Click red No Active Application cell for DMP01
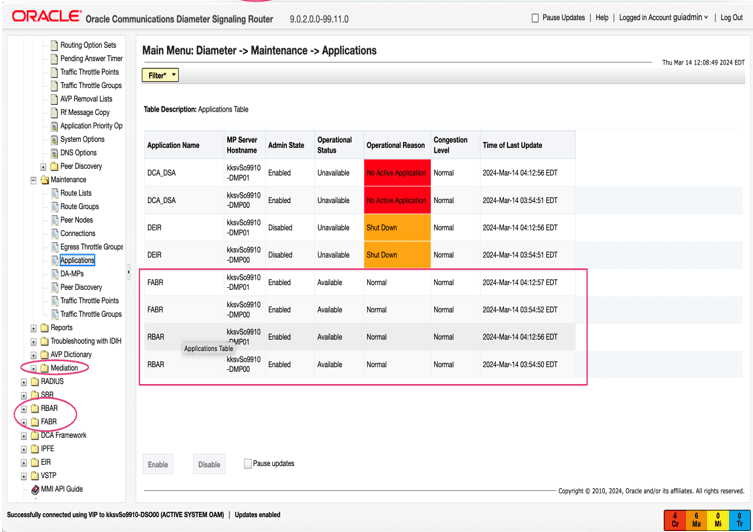Image resolution: width=753 pixels, height=532 pixels. click(x=397, y=173)
